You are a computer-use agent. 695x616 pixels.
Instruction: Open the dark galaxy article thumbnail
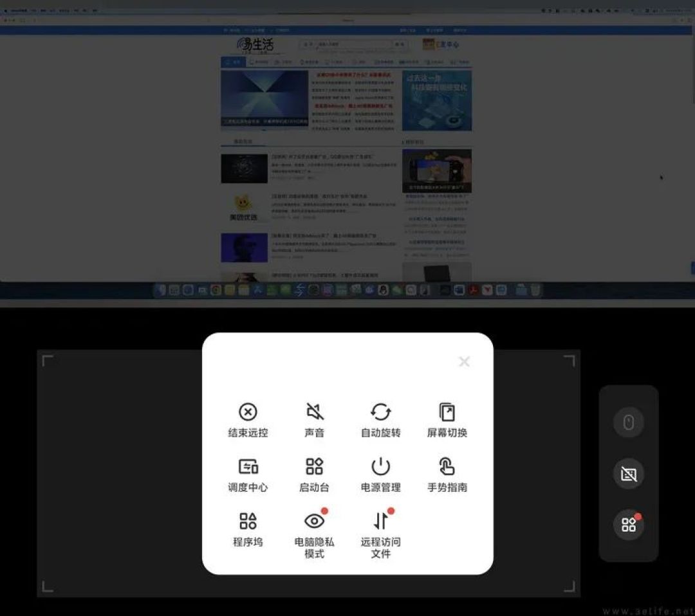[x=245, y=168]
